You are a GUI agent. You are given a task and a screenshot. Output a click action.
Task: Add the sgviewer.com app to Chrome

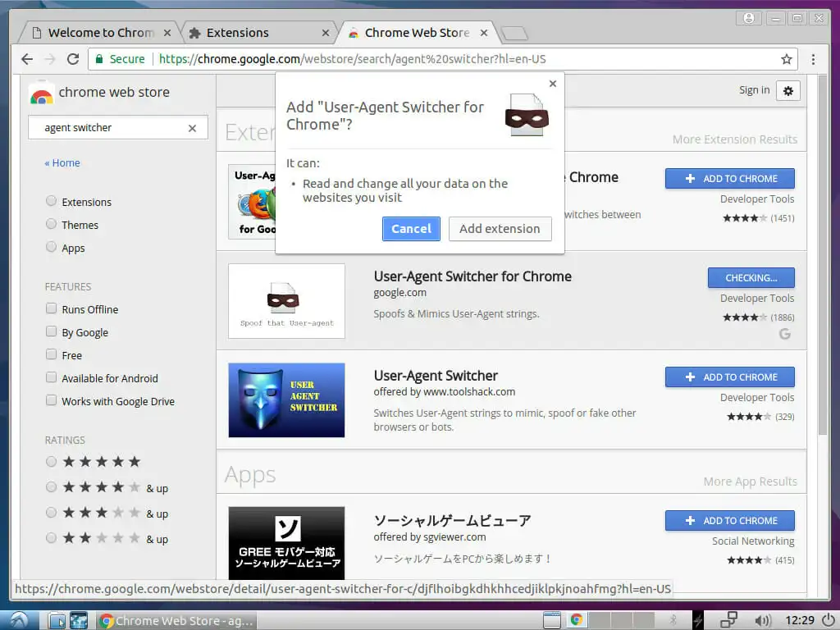729,521
